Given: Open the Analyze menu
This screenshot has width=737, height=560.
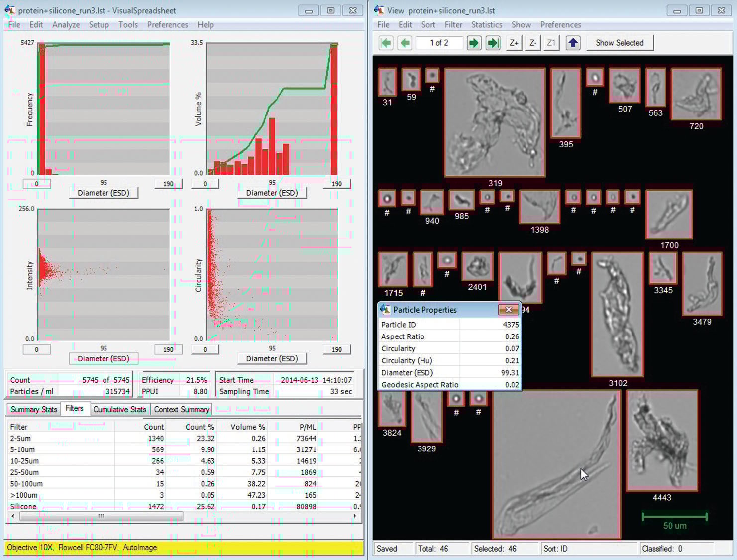Looking at the screenshot, I should click(66, 25).
